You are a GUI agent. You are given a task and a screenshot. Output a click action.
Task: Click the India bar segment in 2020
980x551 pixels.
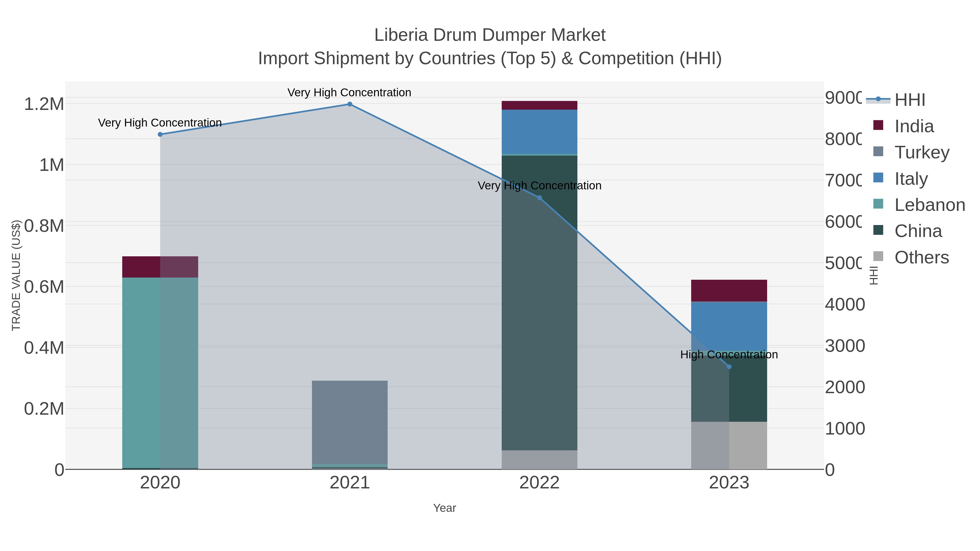coord(160,267)
